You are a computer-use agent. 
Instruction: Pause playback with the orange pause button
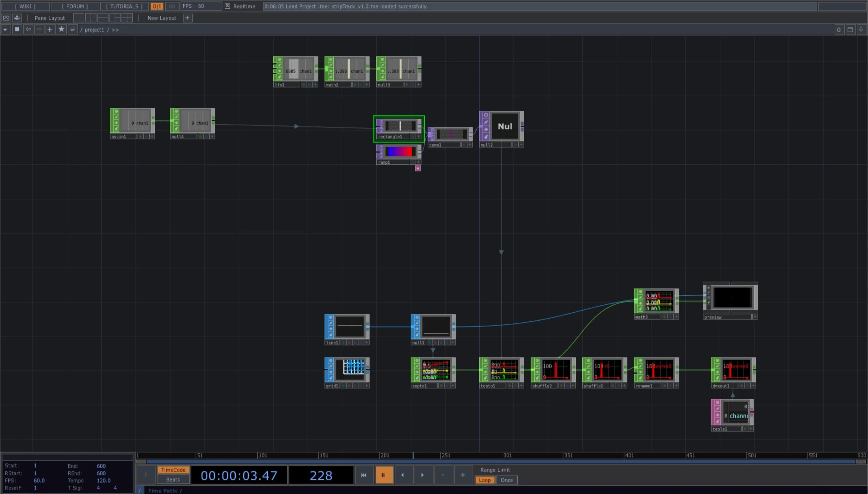[x=383, y=475]
